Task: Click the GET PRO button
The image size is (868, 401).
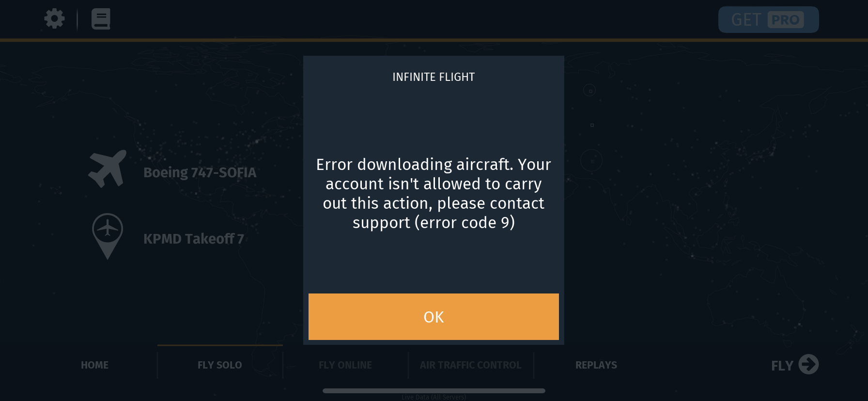Action: click(768, 20)
